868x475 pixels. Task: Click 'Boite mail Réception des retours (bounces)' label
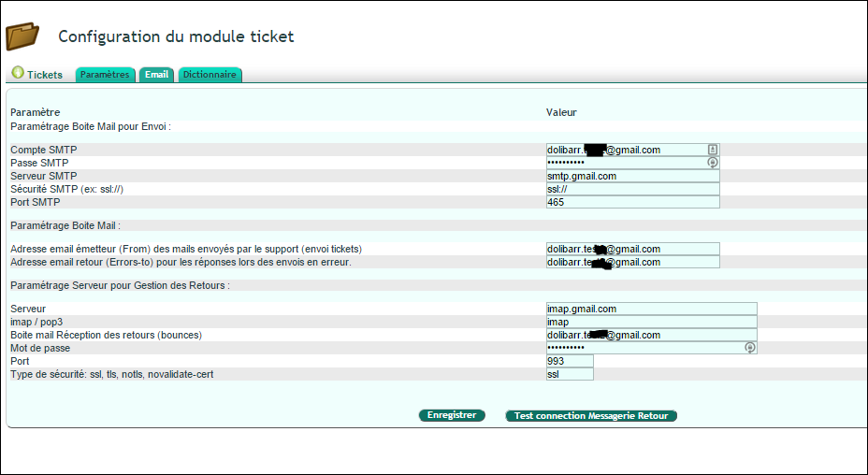point(107,335)
